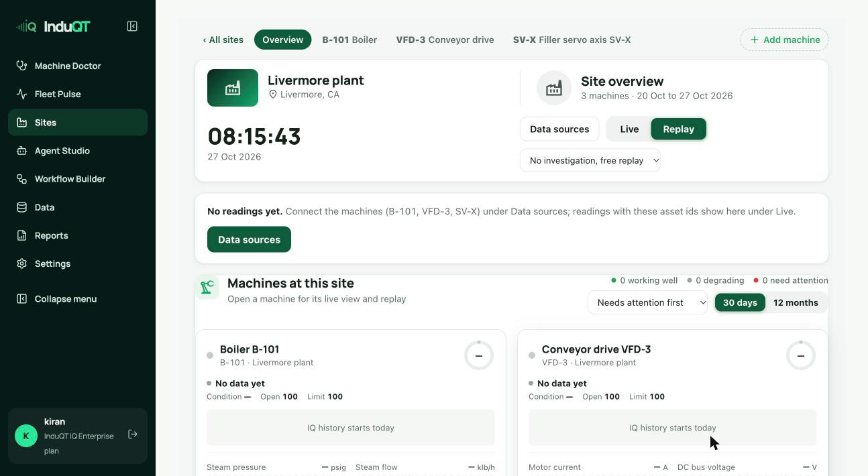Open the investigation replay dropdown

(x=590, y=160)
